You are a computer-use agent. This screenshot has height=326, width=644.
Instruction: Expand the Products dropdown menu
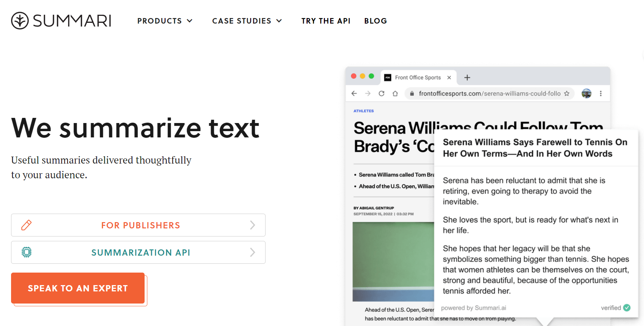tap(165, 21)
